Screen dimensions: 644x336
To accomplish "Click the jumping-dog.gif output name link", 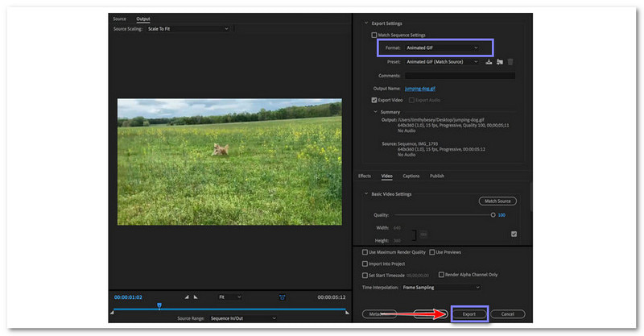I will [420, 89].
